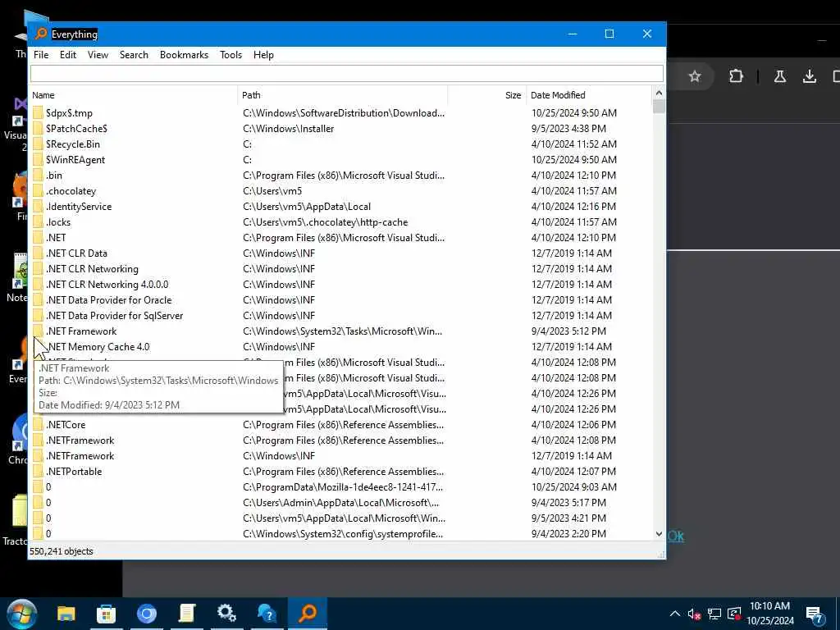This screenshot has width=840, height=630.
Task: Click path 'C:\Windows\System32\config\systemprofile...'
Action: point(343,533)
